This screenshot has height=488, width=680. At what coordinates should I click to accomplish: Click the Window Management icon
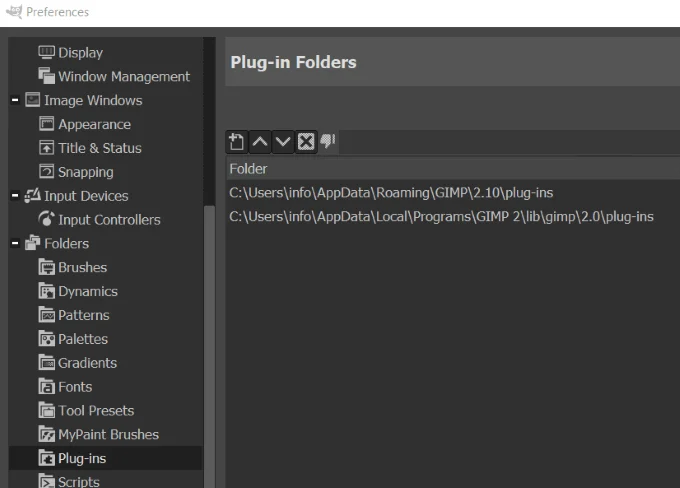pos(46,76)
